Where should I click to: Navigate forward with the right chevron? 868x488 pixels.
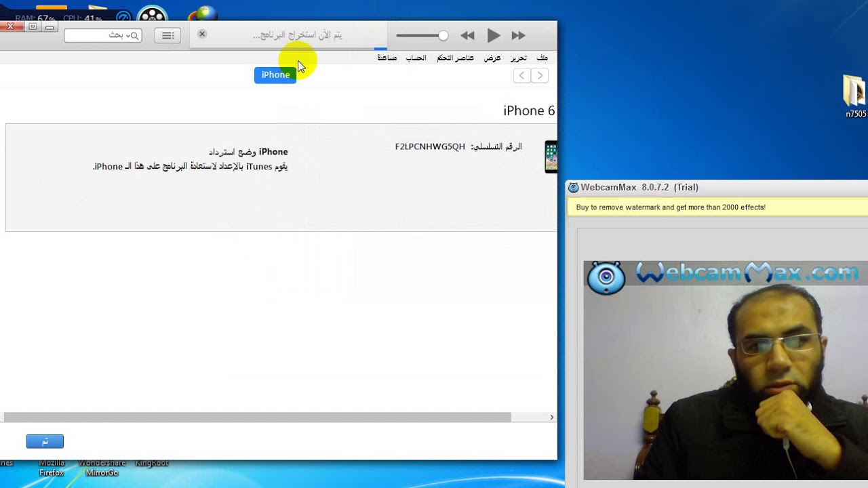[x=540, y=75]
